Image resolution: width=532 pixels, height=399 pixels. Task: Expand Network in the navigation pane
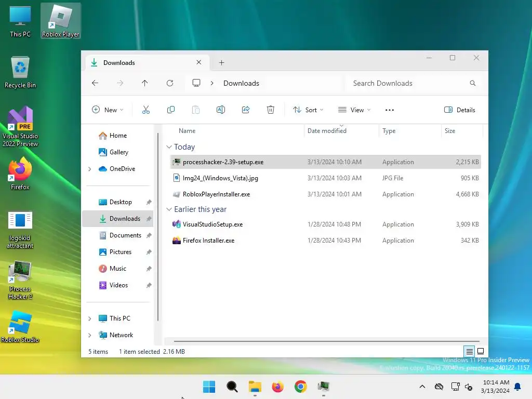89,335
